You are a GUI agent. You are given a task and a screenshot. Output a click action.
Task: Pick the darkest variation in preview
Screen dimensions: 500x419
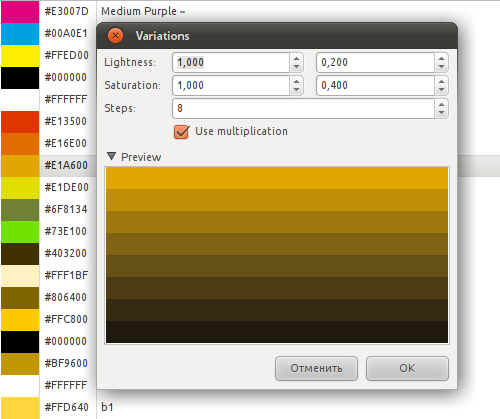coord(277,332)
